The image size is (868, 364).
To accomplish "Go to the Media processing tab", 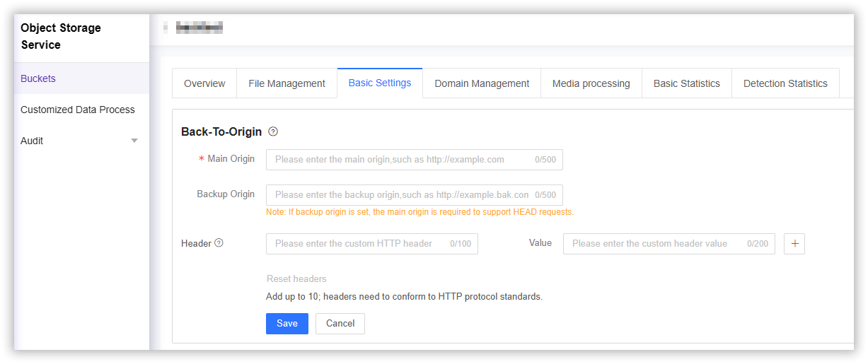I will click(x=591, y=83).
